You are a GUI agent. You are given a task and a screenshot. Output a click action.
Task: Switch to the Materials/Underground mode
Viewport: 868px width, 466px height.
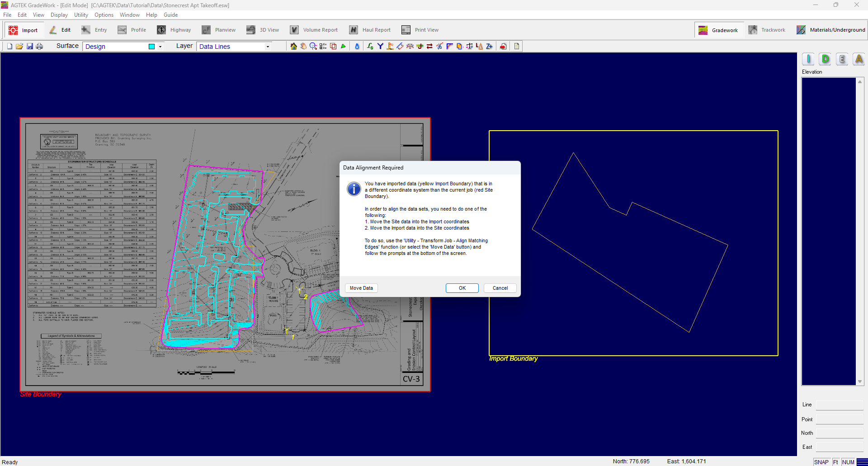pyautogui.click(x=831, y=30)
